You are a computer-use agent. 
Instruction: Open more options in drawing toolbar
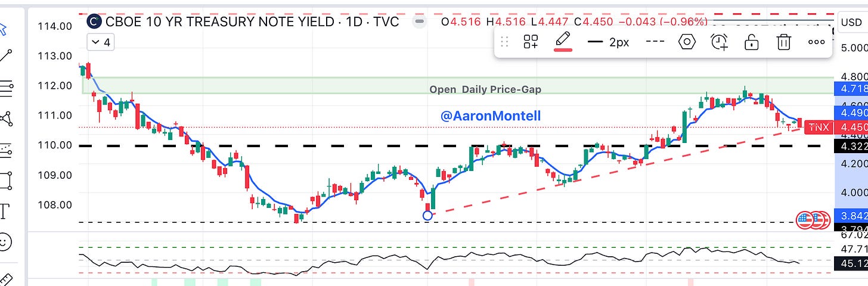(x=816, y=42)
